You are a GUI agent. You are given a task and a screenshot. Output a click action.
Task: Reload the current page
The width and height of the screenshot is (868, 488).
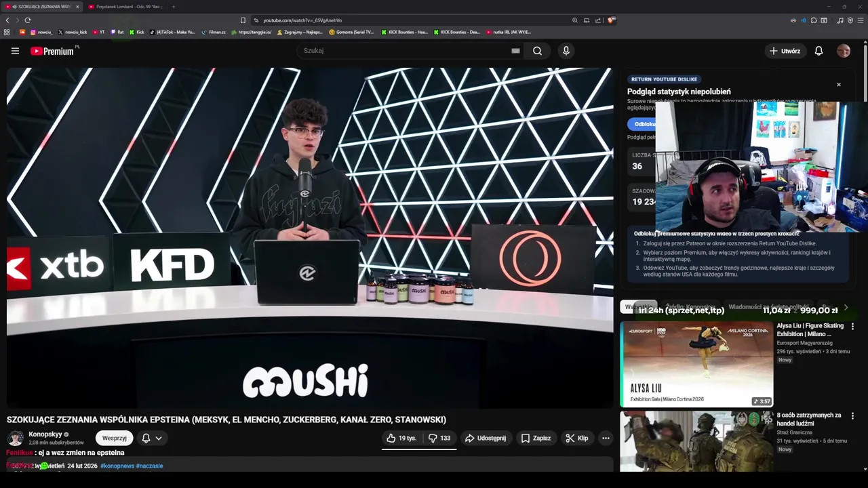(x=28, y=20)
